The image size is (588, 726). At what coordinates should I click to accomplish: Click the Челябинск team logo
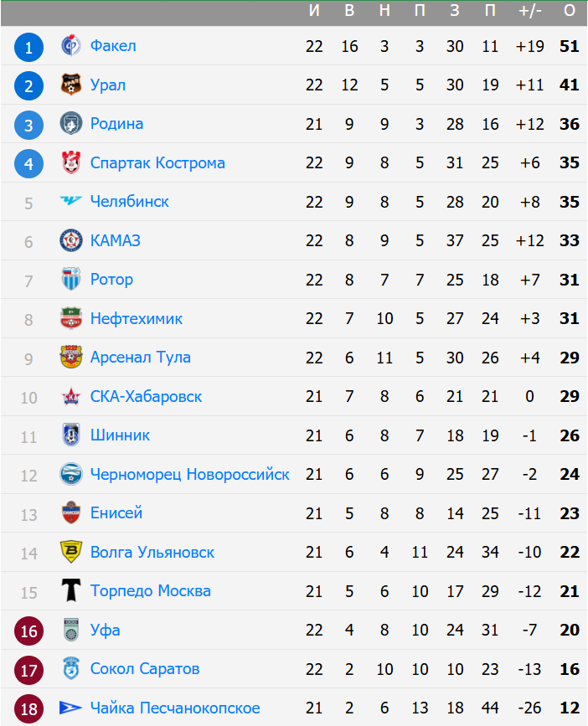71,202
